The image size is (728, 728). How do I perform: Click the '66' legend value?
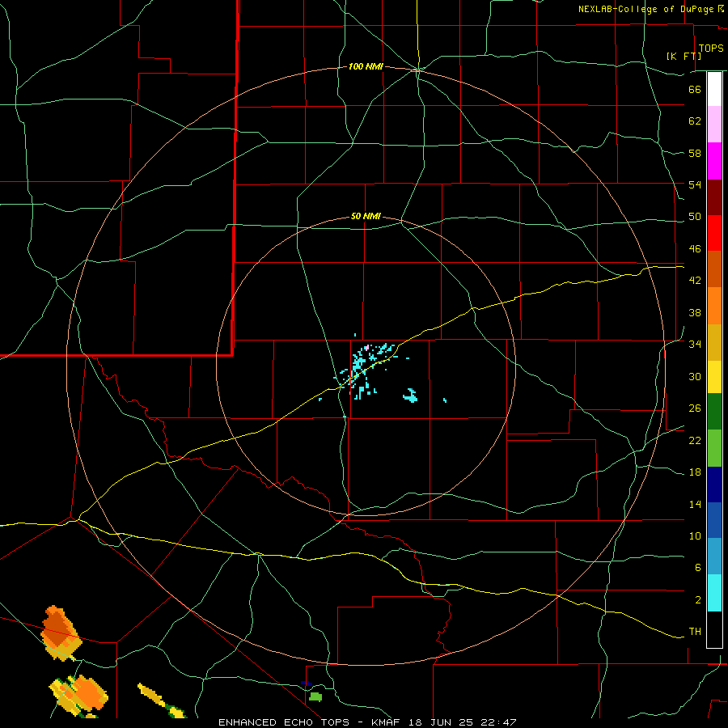click(695, 90)
